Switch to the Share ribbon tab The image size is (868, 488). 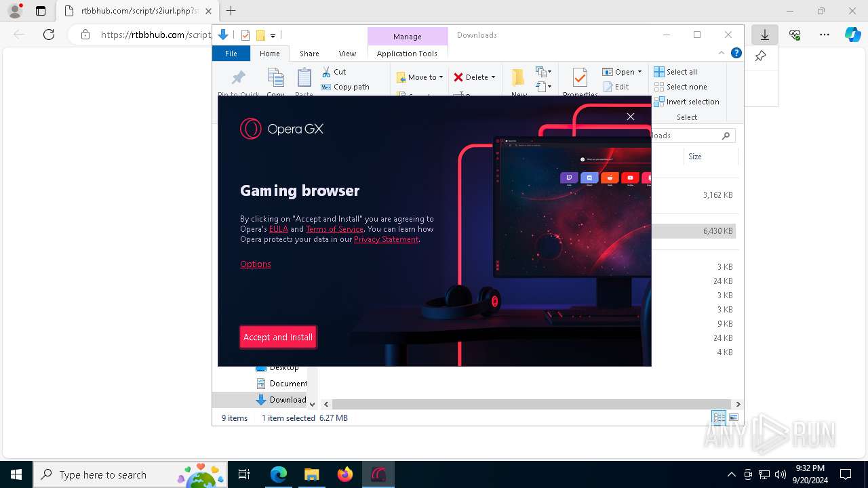[x=309, y=54]
